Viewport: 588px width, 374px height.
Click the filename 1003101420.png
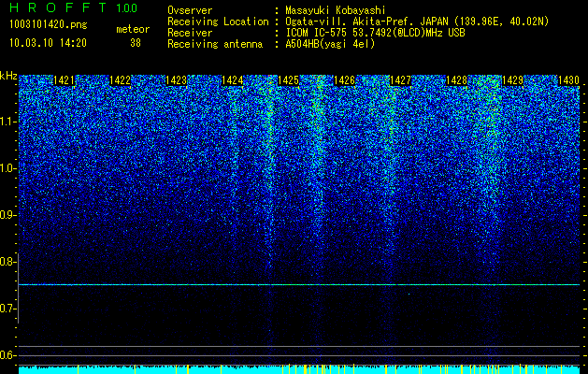point(49,24)
